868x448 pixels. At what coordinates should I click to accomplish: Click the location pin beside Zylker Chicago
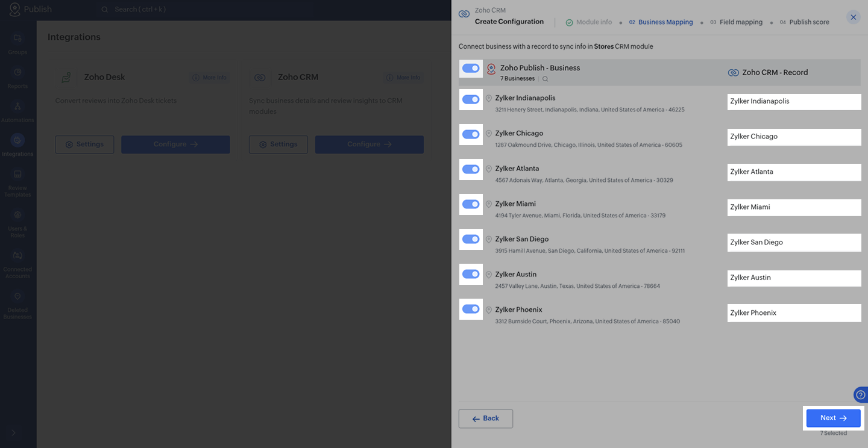click(489, 134)
